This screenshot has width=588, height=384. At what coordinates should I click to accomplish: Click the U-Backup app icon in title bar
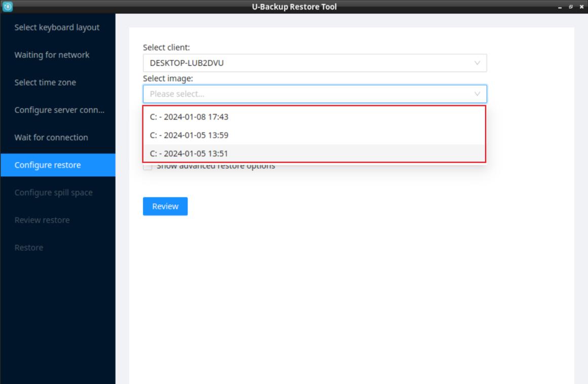tap(7, 7)
